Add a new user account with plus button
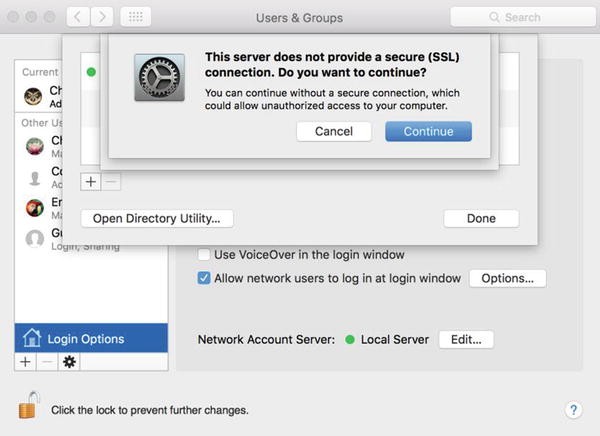The image size is (600, 436). (25, 362)
